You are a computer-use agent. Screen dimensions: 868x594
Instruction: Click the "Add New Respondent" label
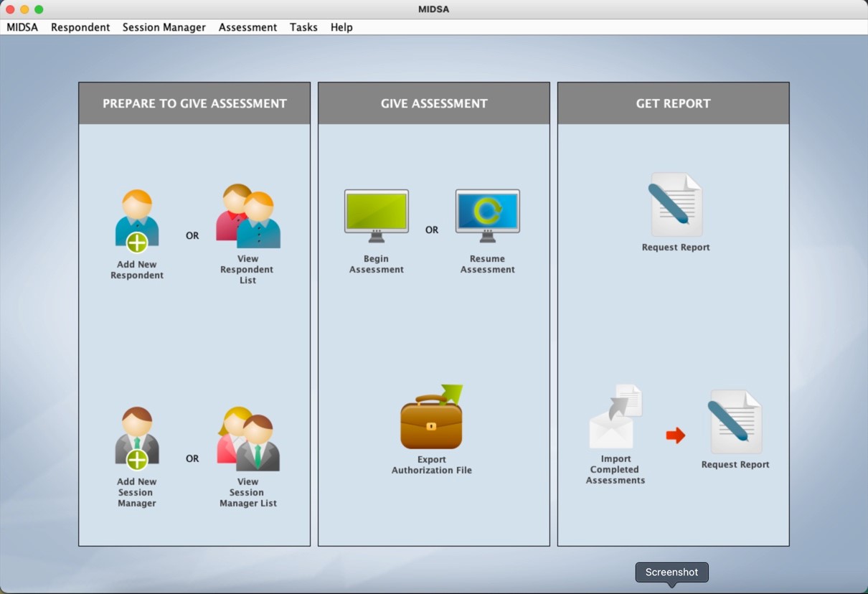point(137,270)
